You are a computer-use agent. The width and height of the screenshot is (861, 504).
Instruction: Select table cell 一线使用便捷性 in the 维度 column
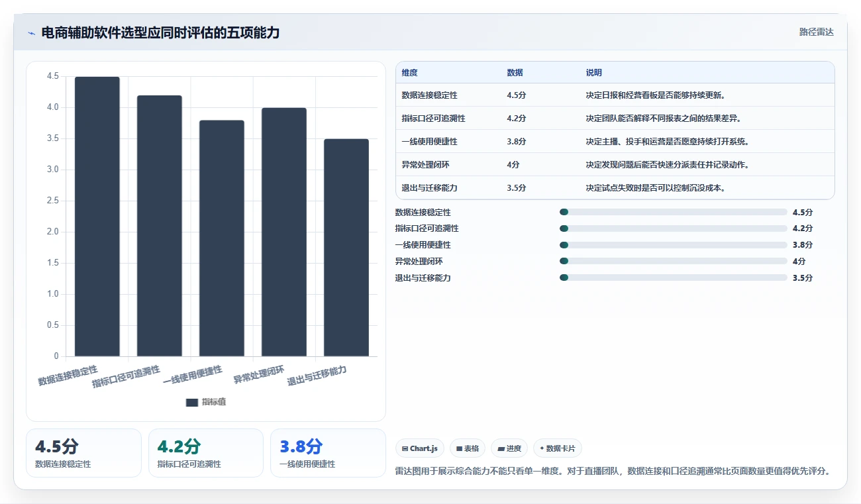click(429, 141)
